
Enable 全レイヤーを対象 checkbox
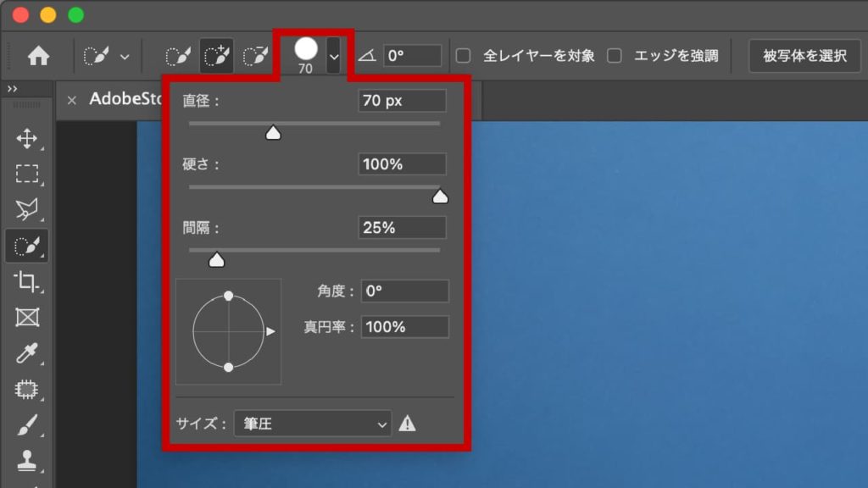tap(464, 55)
